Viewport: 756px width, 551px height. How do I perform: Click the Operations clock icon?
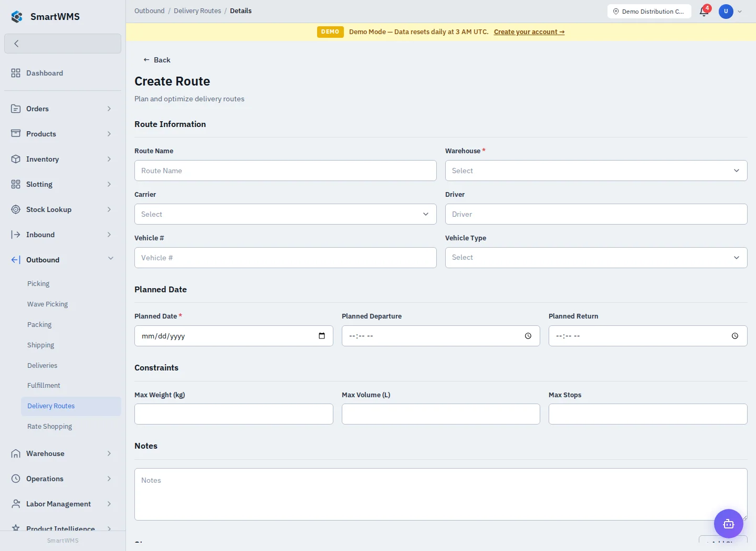point(16,479)
